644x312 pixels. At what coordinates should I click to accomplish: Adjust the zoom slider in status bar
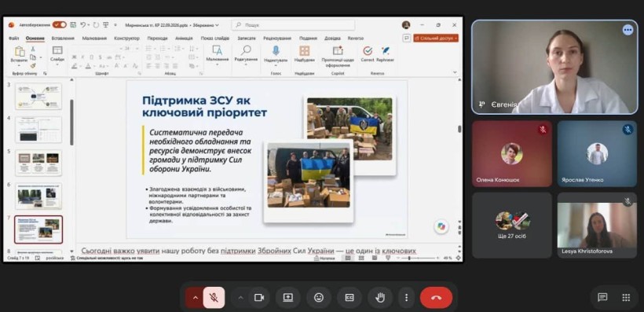pyautogui.click(x=418, y=258)
